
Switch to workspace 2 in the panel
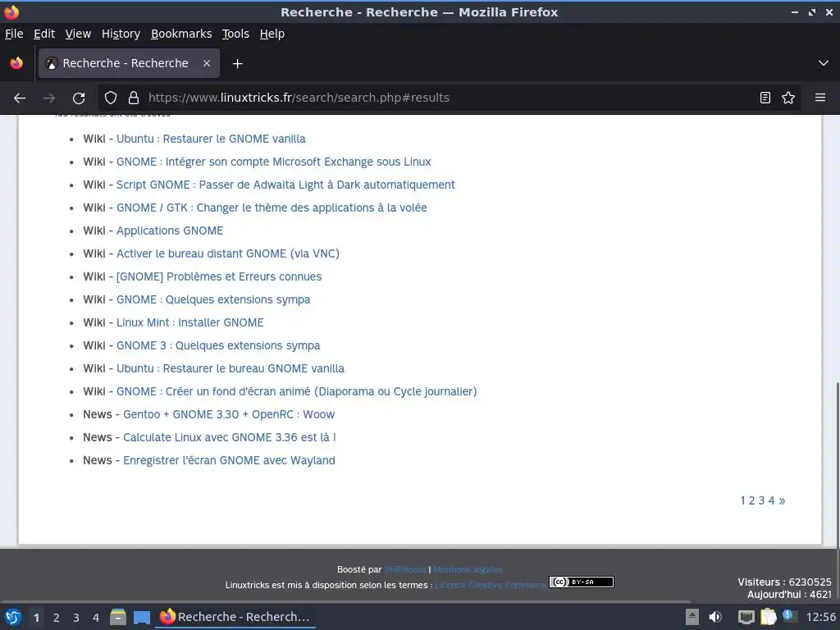[57, 618]
